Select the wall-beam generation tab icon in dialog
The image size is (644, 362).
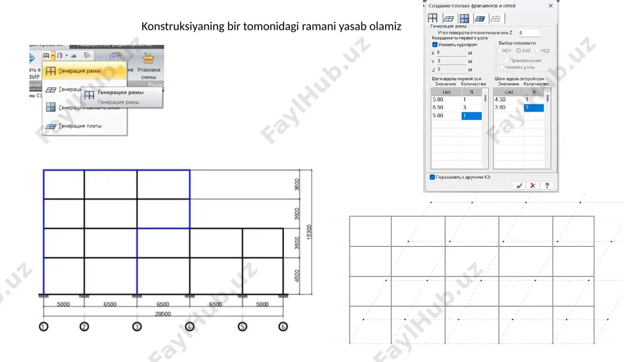tap(464, 19)
